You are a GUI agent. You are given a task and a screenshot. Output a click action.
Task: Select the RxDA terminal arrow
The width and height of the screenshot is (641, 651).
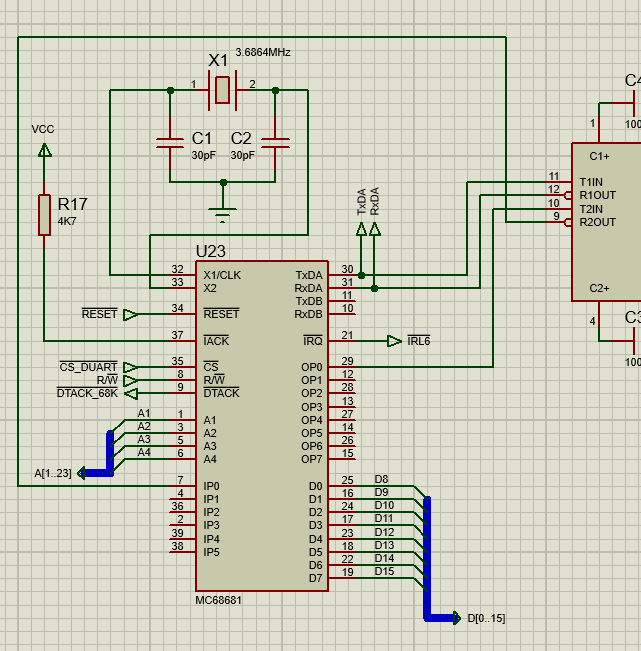point(375,230)
